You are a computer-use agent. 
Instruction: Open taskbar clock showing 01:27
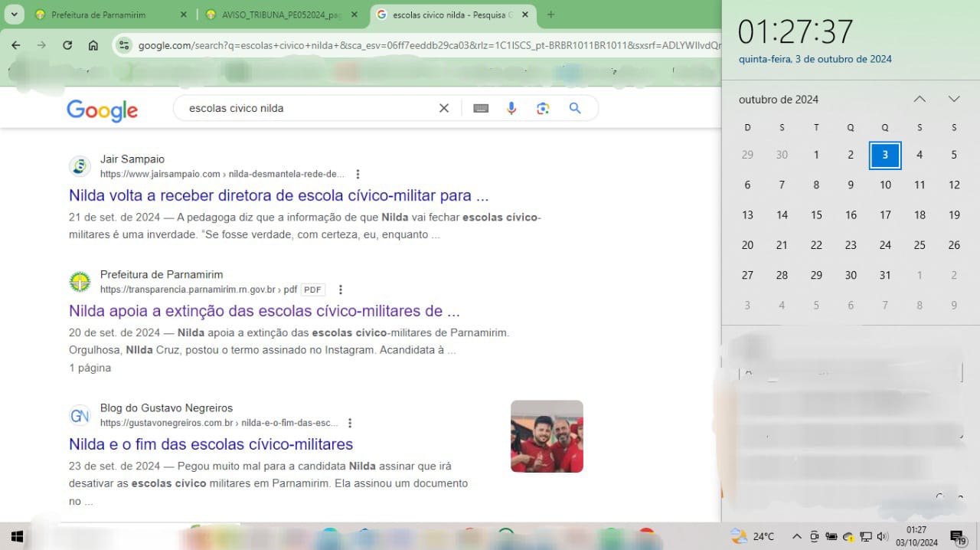coord(916,536)
